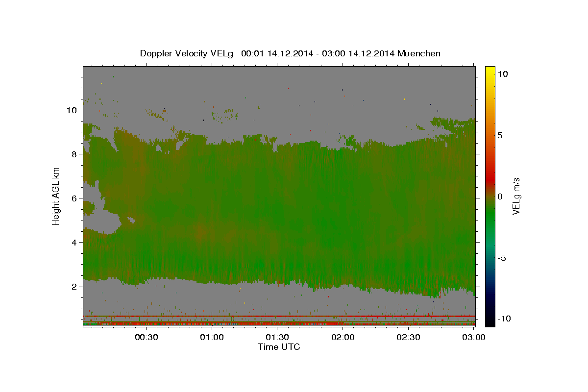Click the height axis label 6

pos(75,198)
